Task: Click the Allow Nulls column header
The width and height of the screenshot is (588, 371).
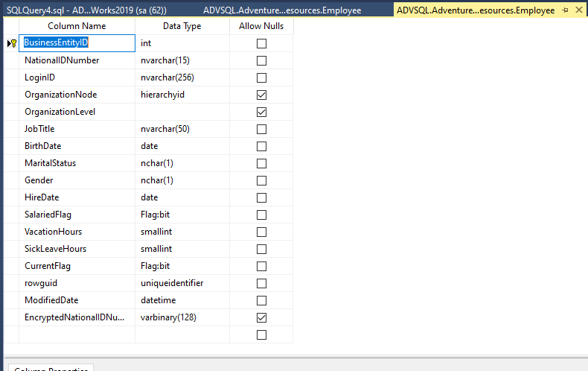Action: (261, 26)
